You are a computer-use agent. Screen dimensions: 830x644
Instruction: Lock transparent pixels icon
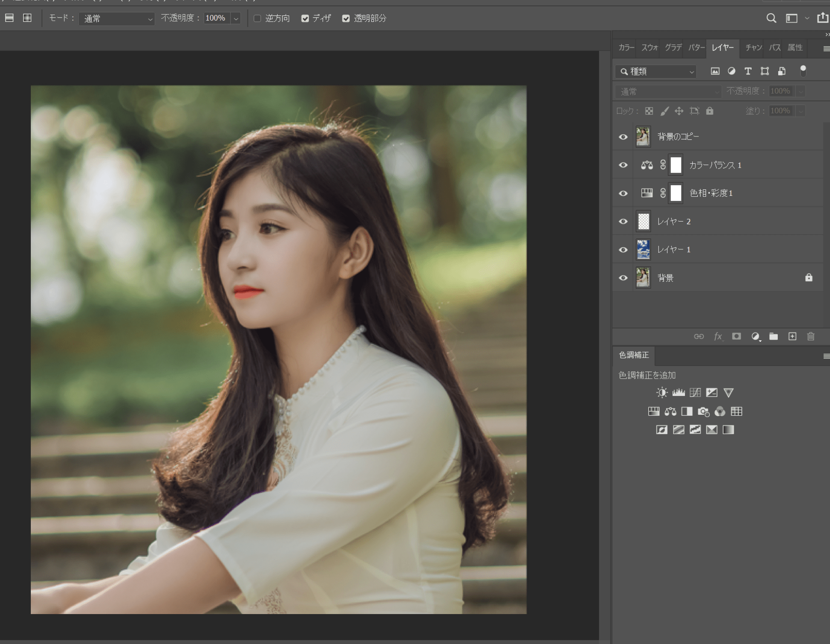coord(649,111)
